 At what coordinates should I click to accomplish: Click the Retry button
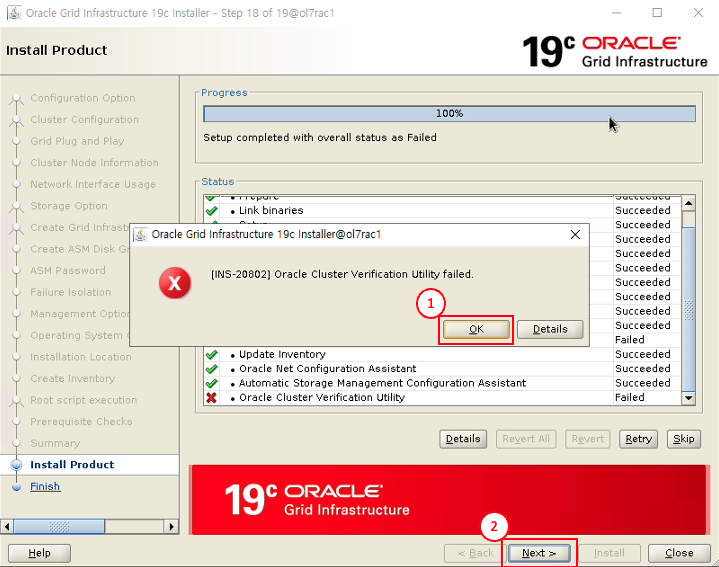click(x=638, y=439)
